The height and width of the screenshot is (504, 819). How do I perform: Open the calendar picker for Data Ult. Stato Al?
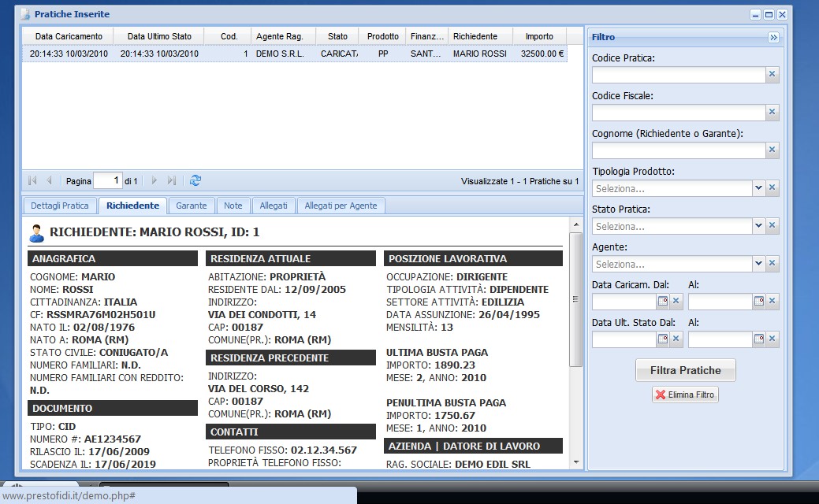[x=759, y=339]
